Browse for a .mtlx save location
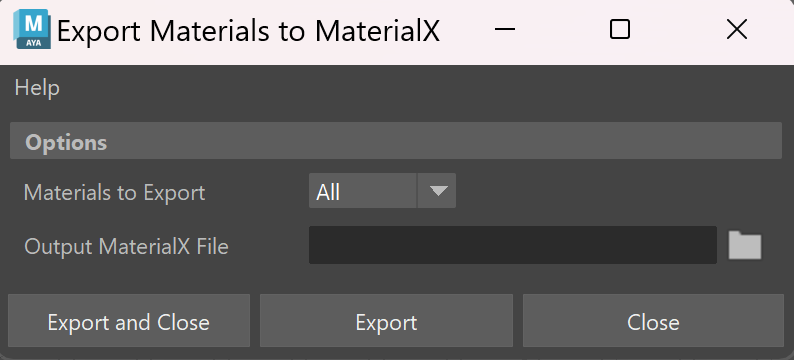794x360 pixels. [744, 246]
